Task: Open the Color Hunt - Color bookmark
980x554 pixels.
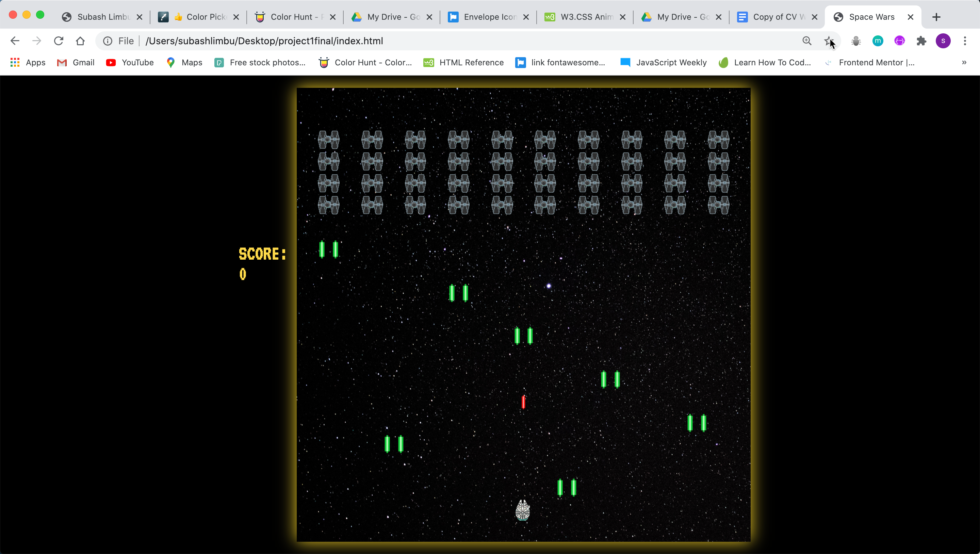Action: point(365,62)
